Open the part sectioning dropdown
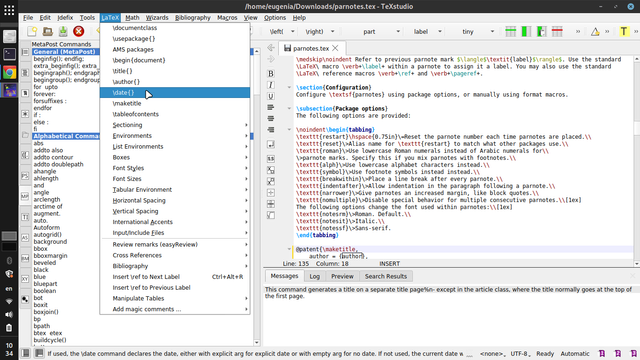The width and height of the screenshot is (640, 360). tap(381, 31)
